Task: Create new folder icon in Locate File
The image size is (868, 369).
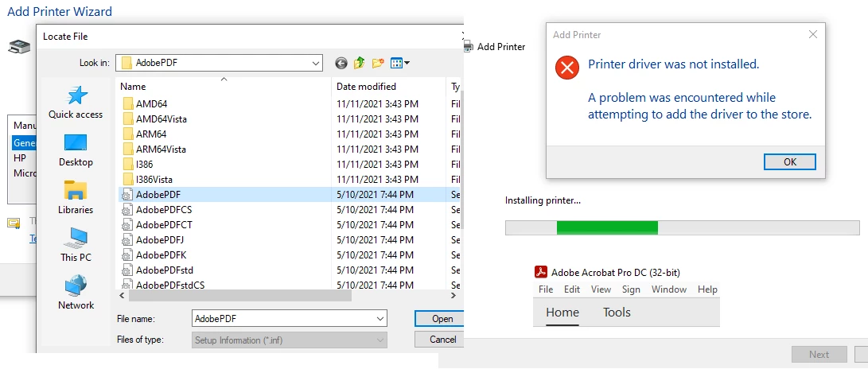Action: click(378, 63)
